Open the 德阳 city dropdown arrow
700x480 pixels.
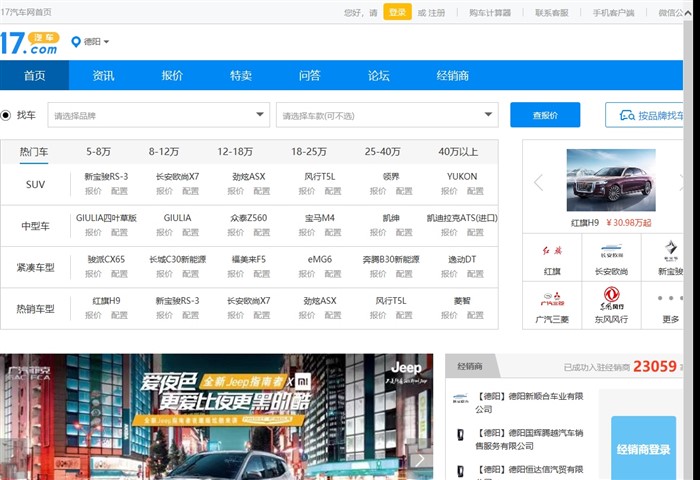pos(106,42)
